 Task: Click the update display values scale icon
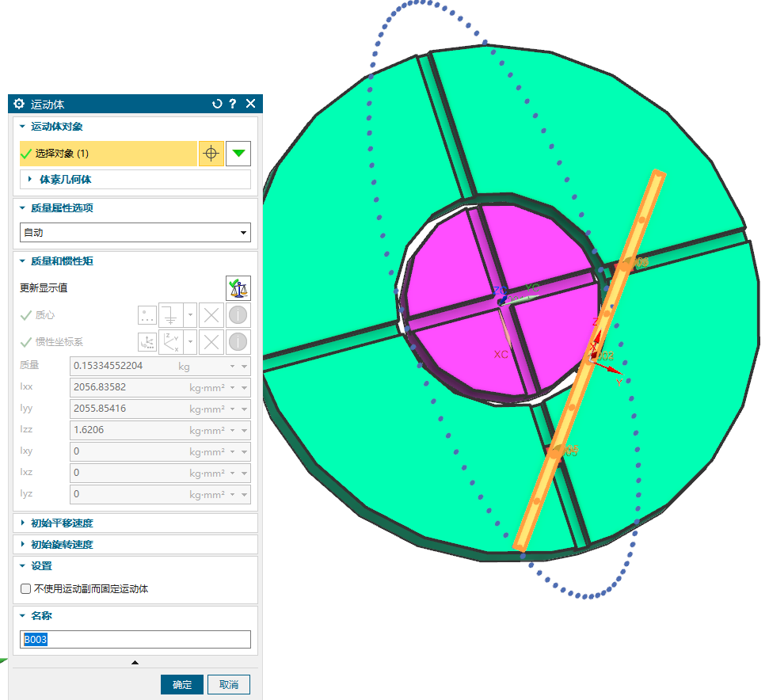(x=238, y=287)
